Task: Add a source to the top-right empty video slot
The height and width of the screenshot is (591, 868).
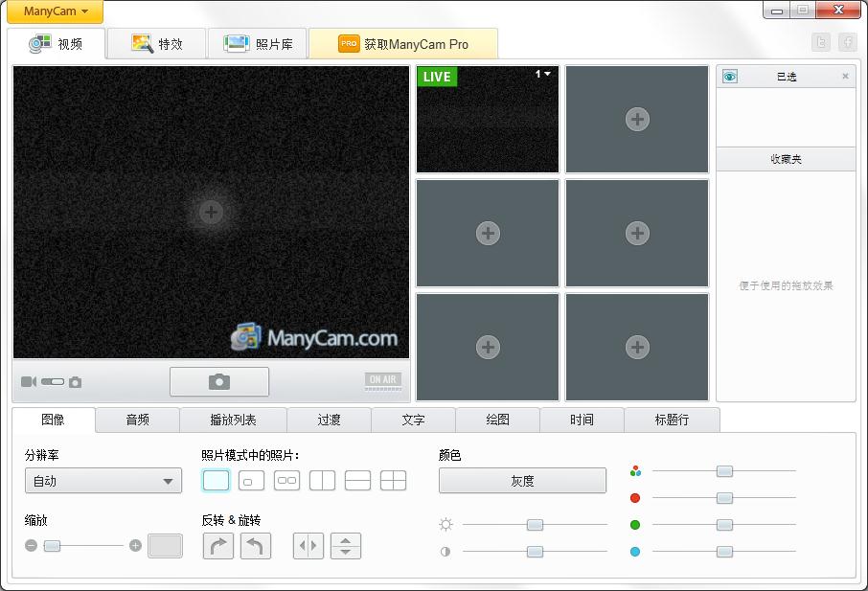Action: 637,119
